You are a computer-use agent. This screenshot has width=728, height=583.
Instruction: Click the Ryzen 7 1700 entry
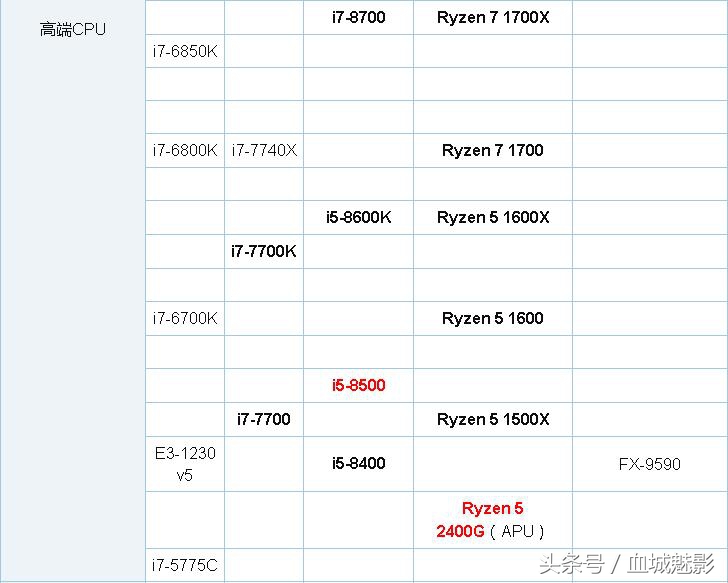[493, 150]
